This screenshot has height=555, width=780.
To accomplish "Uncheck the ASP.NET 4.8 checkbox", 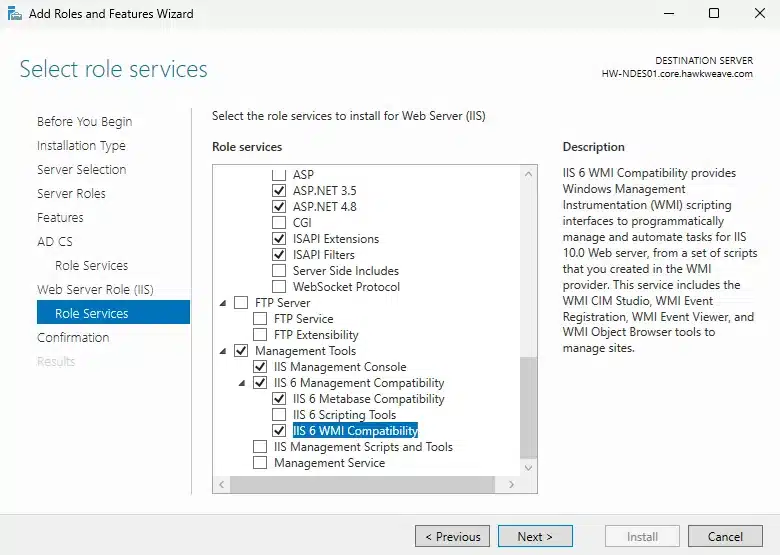I will click(x=279, y=207).
